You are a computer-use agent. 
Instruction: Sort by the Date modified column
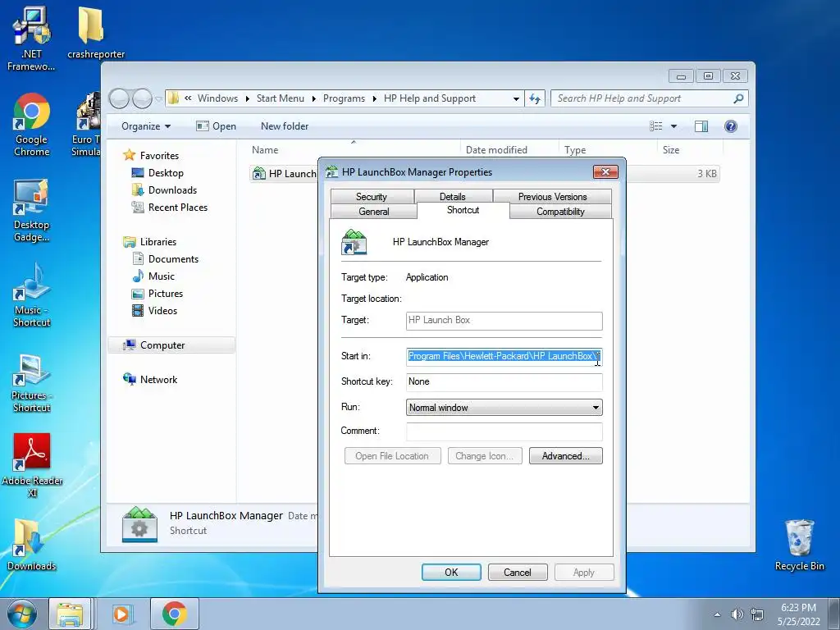pyautogui.click(x=496, y=150)
